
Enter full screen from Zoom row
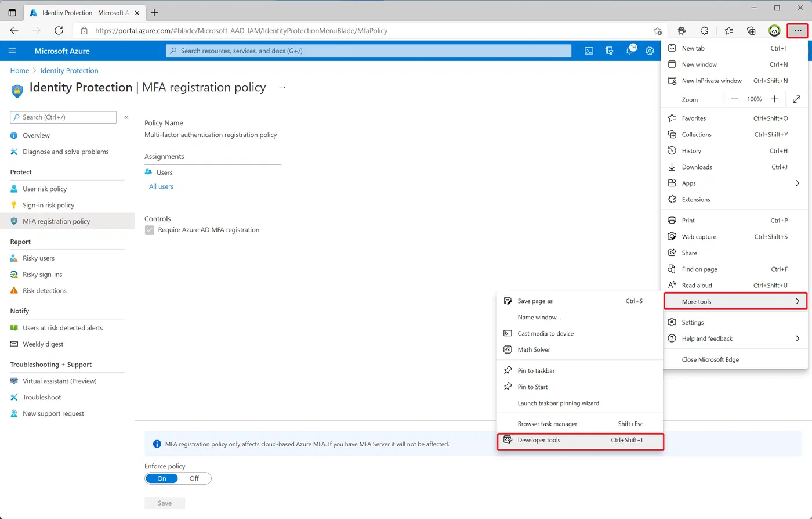coord(797,99)
